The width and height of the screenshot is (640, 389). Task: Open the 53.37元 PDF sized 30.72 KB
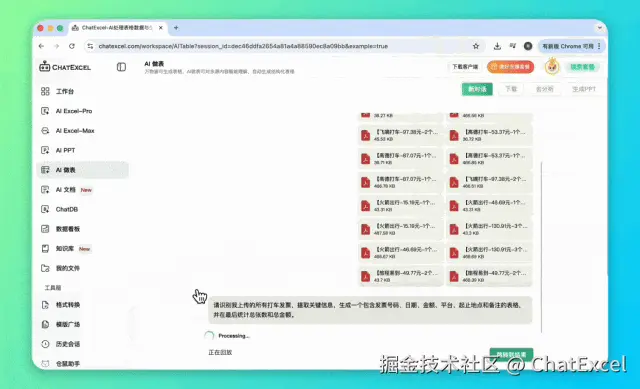(489, 135)
